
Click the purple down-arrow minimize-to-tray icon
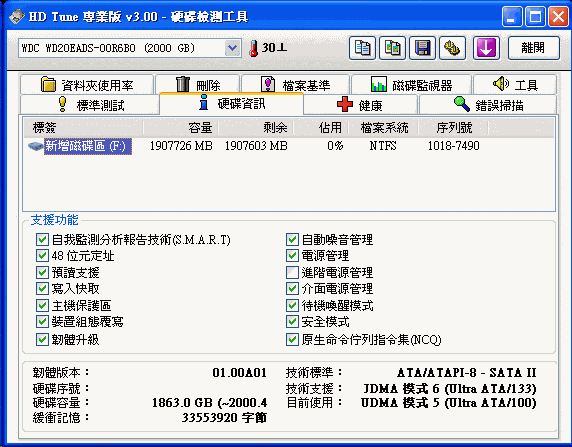click(486, 48)
